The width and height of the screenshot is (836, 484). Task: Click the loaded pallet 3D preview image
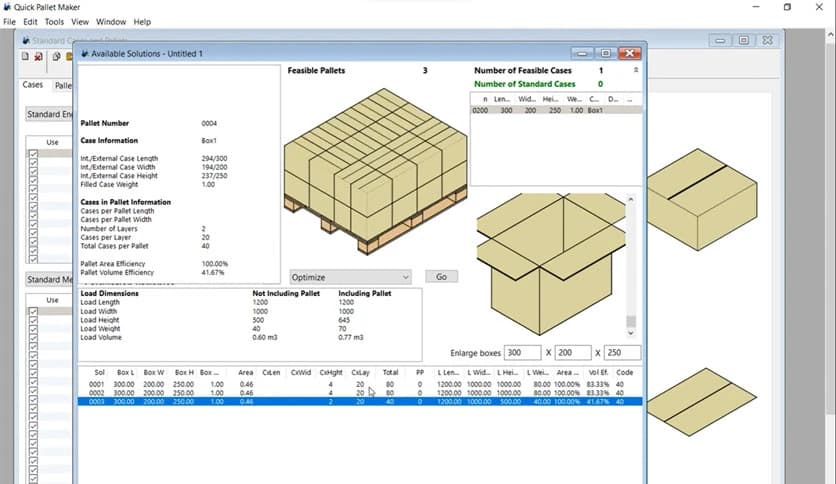(x=376, y=171)
